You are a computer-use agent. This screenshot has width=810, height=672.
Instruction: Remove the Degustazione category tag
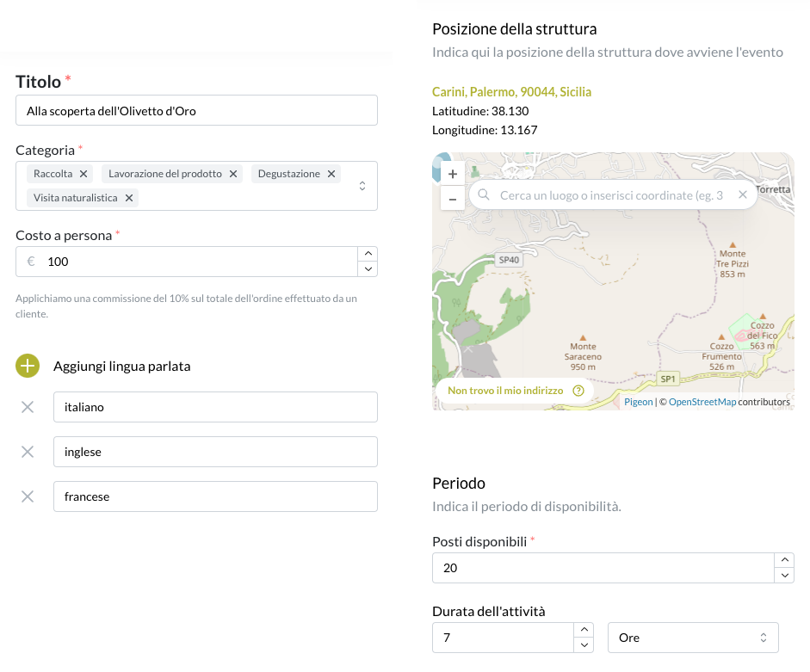[x=331, y=174]
